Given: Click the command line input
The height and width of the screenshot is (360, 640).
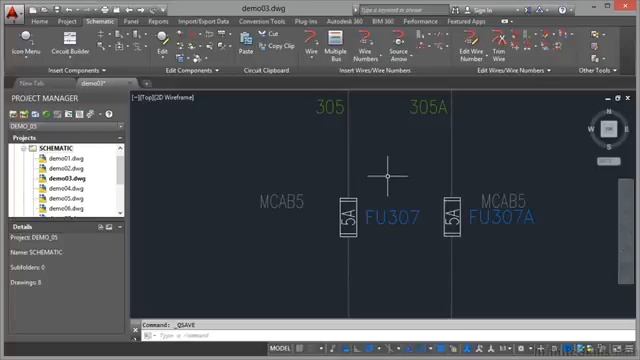Looking at the screenshot, I should tap(388, 336).
